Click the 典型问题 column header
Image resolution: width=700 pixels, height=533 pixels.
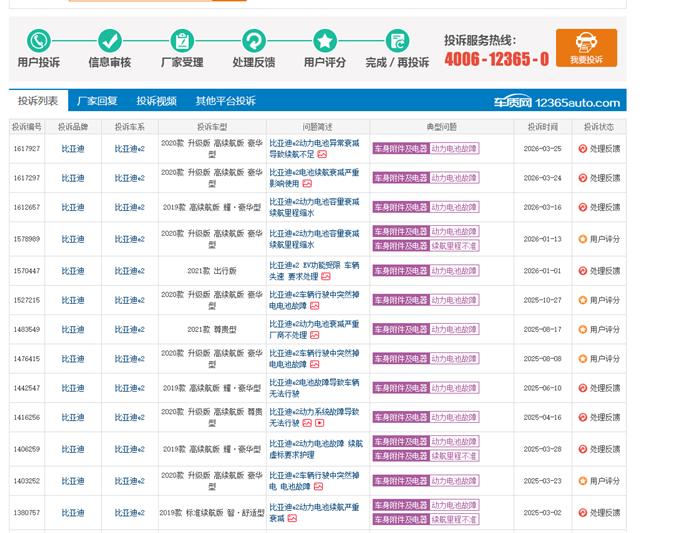[x=442, y=127]
